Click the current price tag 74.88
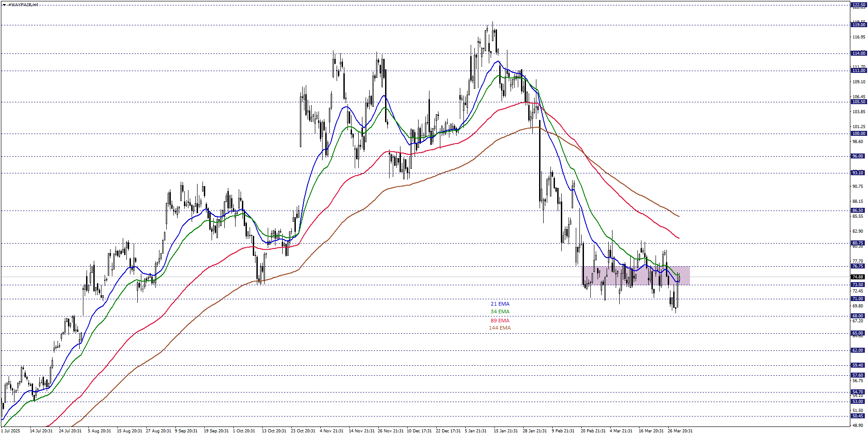Image resolution: width=868 pixels, height=436 pixels. 858,277
